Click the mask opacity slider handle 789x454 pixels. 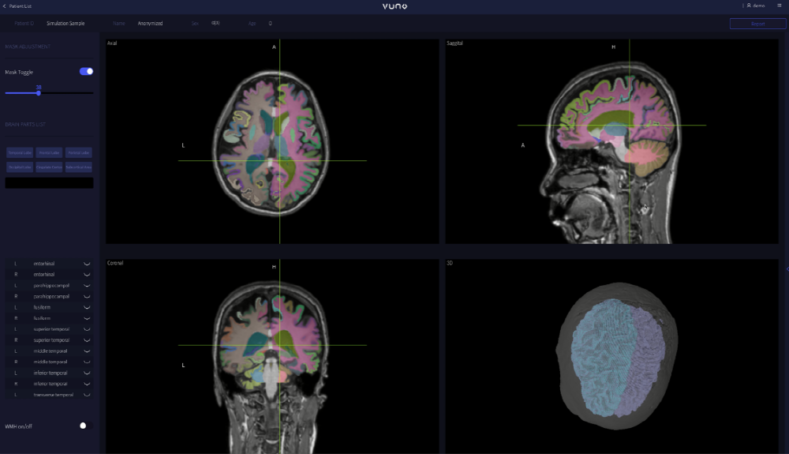tap(39, 92)
